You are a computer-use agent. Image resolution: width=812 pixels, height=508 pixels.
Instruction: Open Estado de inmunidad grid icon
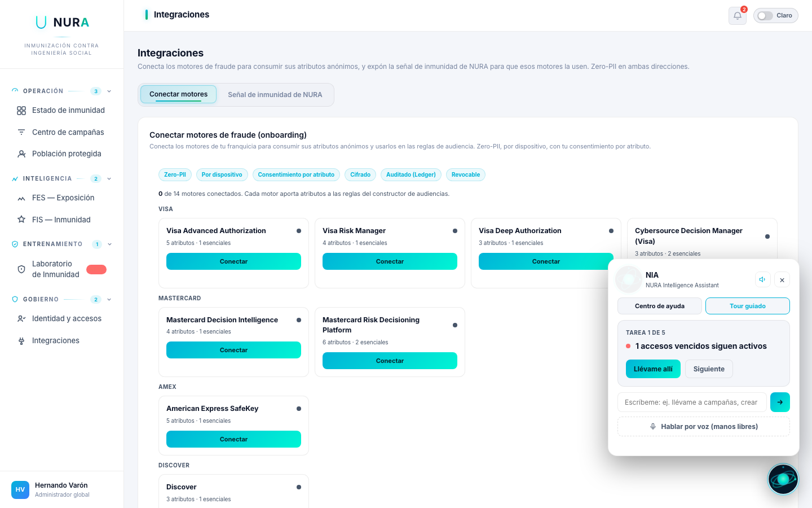tap(21, 111)
